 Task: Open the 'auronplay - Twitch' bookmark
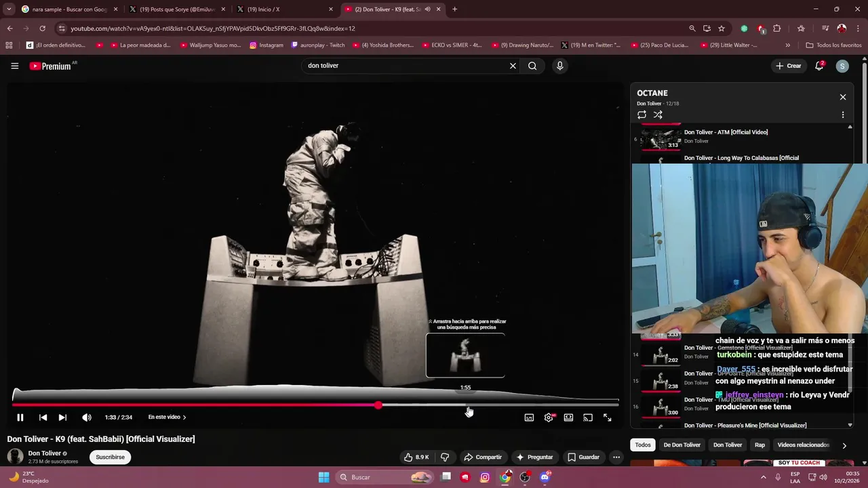(x=318, y=45)
